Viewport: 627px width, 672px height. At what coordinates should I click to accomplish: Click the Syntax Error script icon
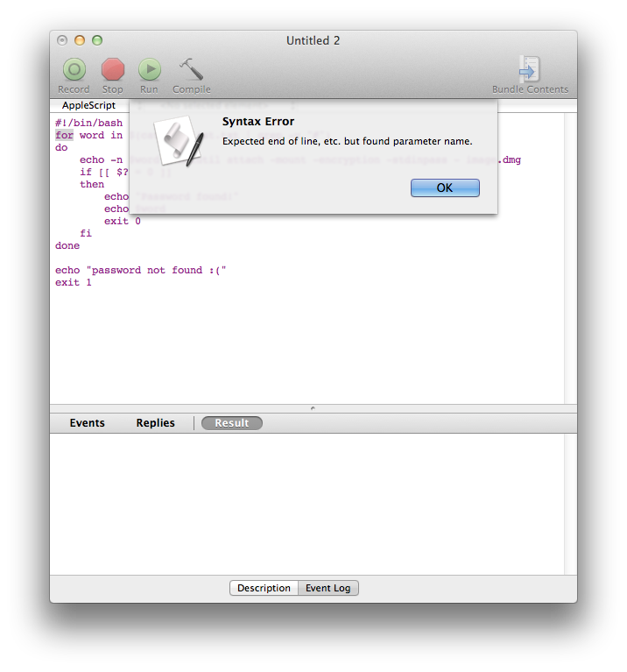tap(178, 141)
